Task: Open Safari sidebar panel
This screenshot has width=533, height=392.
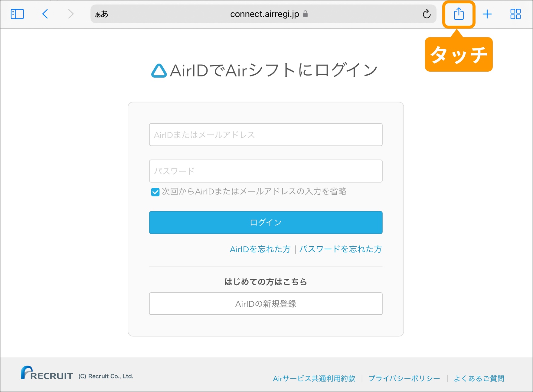Action: 17,14
